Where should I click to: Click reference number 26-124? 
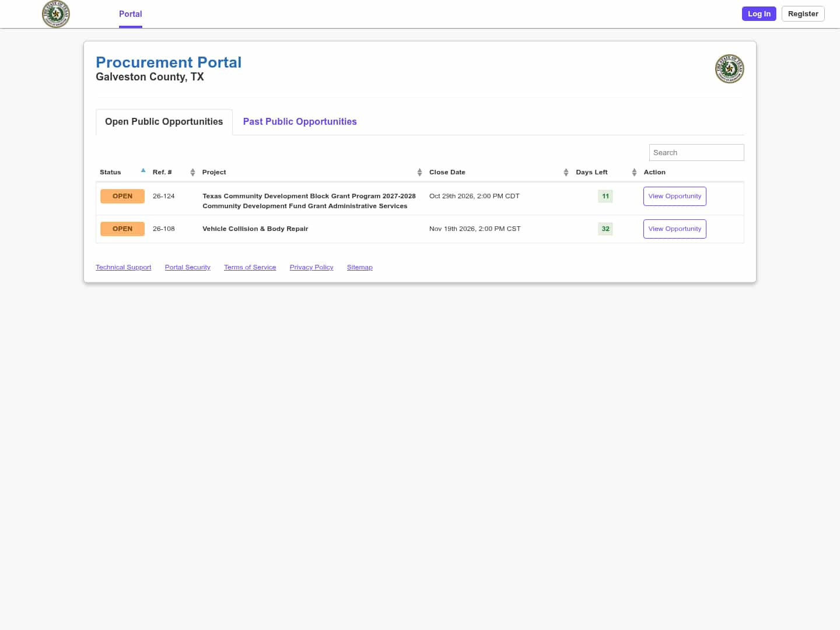pyautogui.click(x=164, y=197)
